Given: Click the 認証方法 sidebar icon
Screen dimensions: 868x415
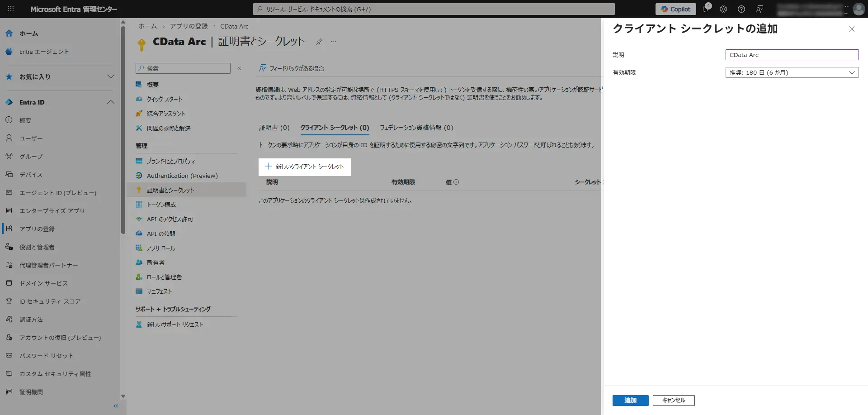Looking at the screenshot, I should [x=9, y=320].
